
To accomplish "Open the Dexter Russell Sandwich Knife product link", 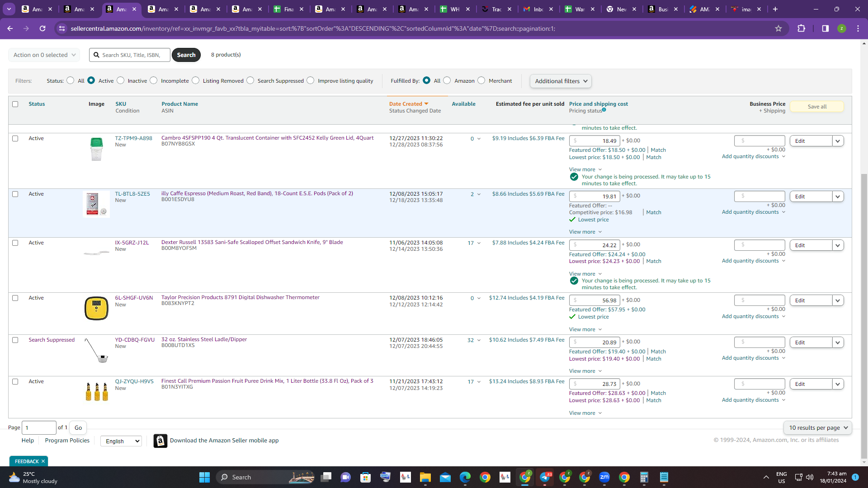I will 252,242.
